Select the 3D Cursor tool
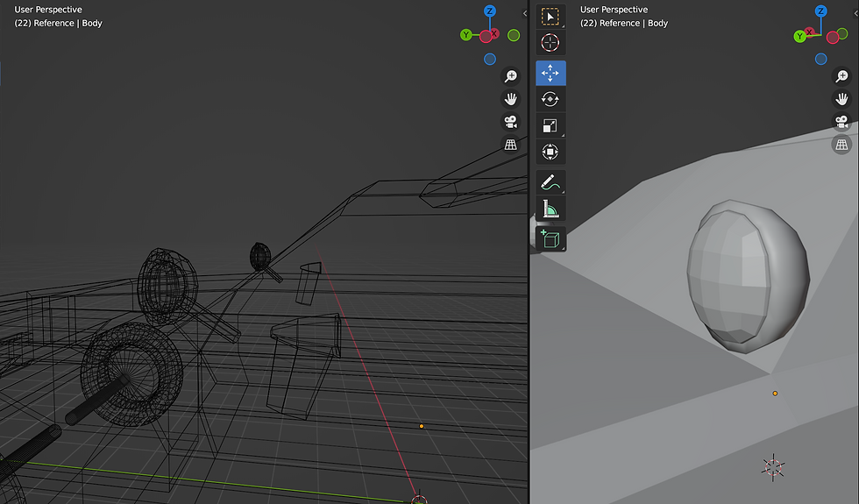The image size is (859, 504). pyautogui.click(x=550, y=42)
